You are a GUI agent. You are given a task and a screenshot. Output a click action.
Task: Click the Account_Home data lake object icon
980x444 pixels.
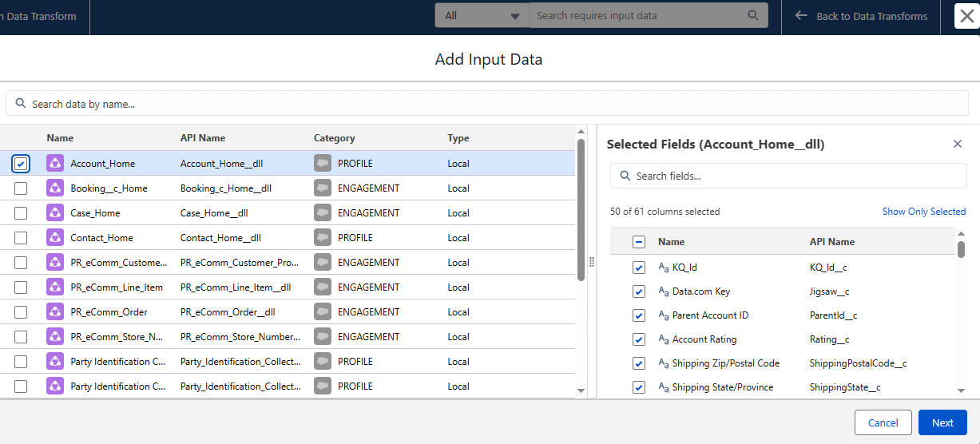[x=54, y=164]
